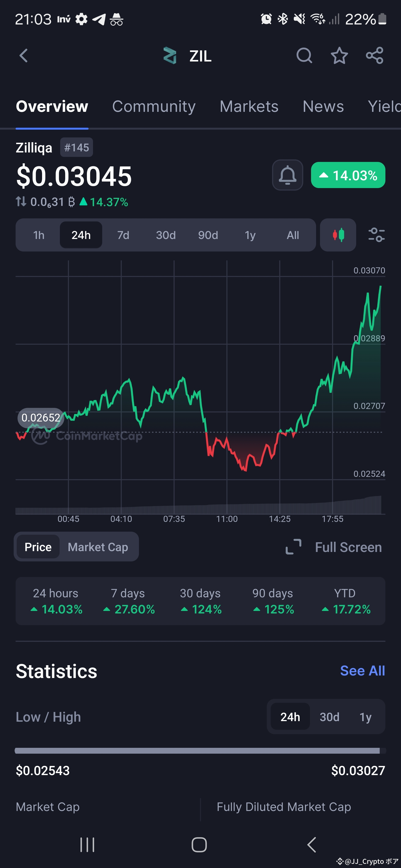The height and width of the screenshot is (868, 401).
Task: Select the 7d chart timeframe
Action: [123, 235]
